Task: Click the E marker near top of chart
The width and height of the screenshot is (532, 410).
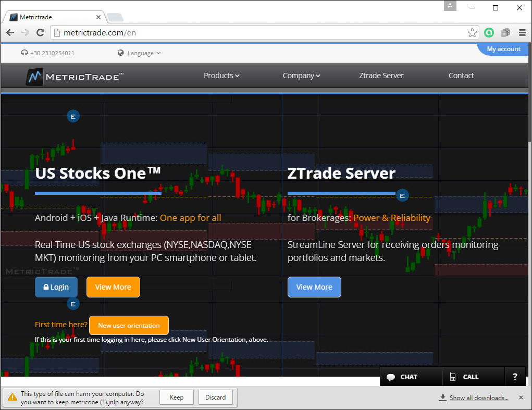Action: click(73, 117)
